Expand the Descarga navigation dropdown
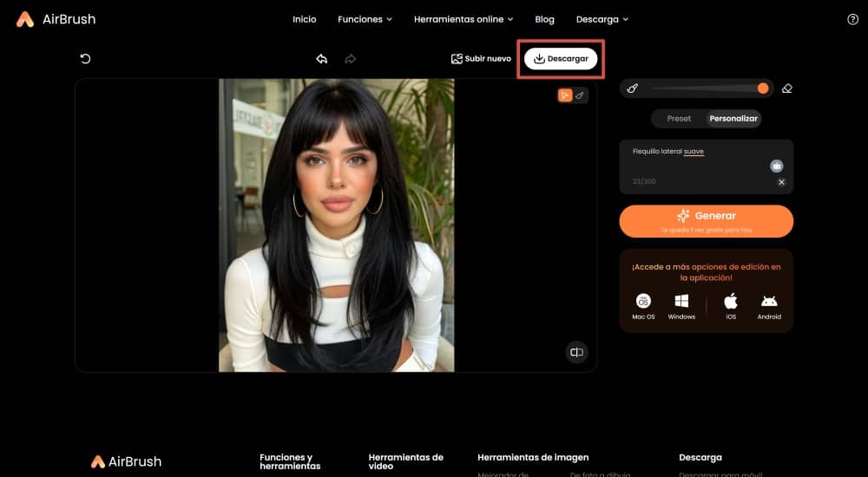 point(602,19)
